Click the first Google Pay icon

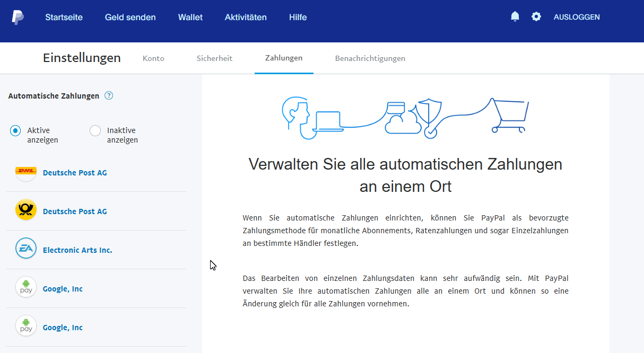point(25,288)
